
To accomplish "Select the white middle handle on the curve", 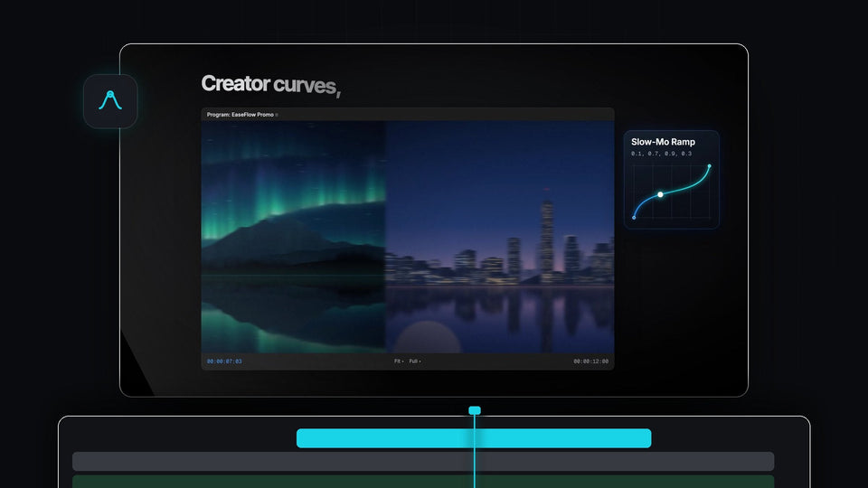I will 660,194.
